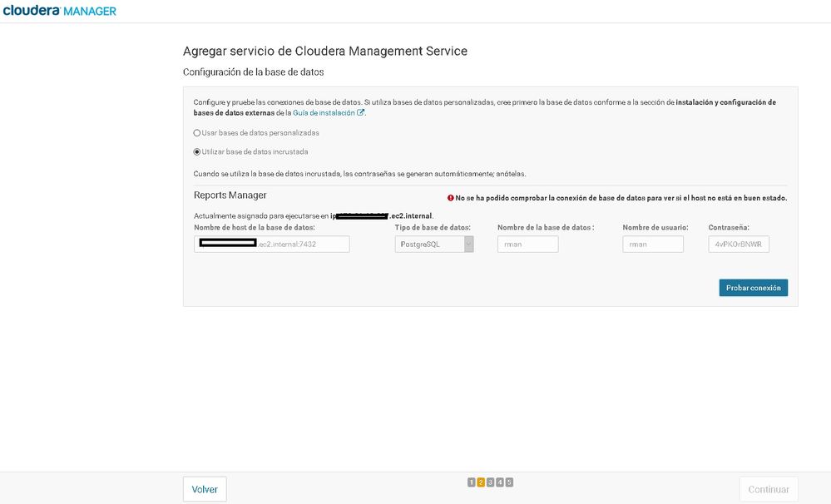This screenshot has width=831, height=504.
Task: Click the Continuar button
Action: tap(769, 489)
